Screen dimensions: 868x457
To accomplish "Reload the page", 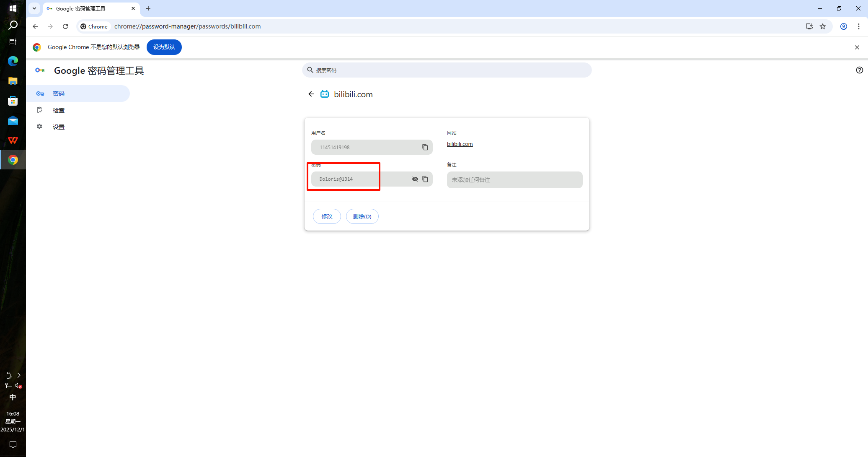I will click(x=65, y=26).
